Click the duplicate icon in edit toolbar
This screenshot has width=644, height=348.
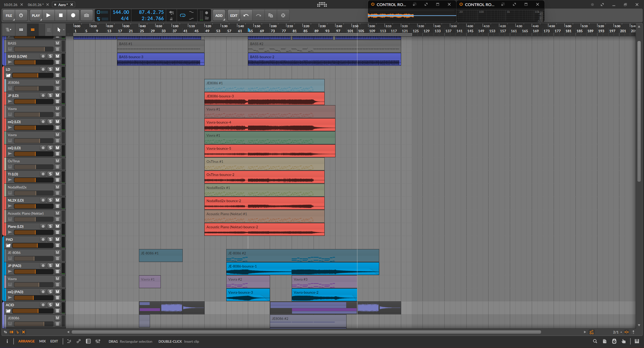(x=271, y=15)
